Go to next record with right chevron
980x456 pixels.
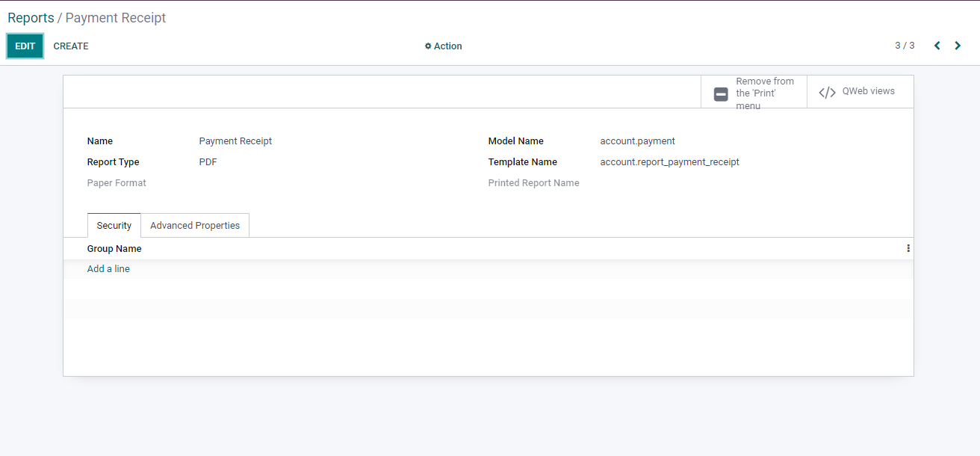[958, 46]
